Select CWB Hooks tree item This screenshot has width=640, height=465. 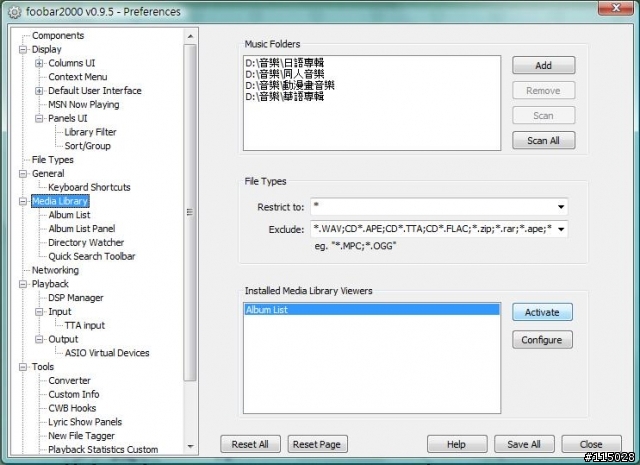(x=72, y=408)
